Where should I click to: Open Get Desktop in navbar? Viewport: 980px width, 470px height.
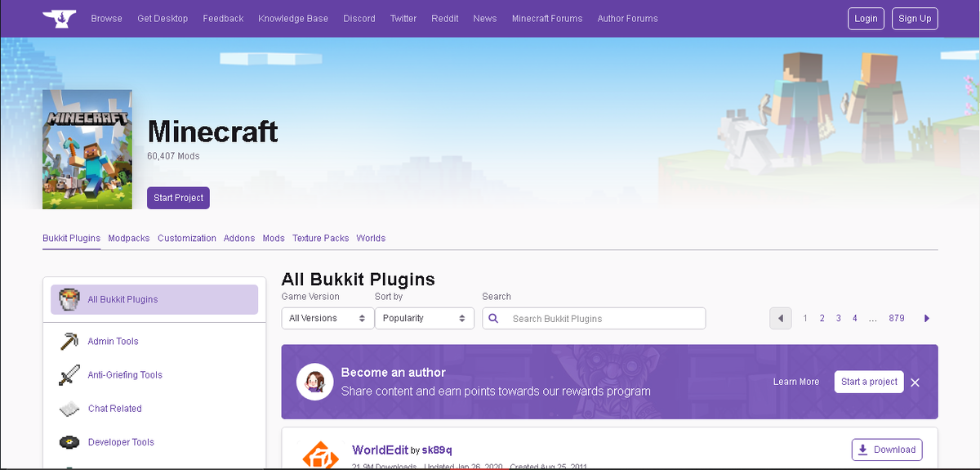click(x=163, y=18)
